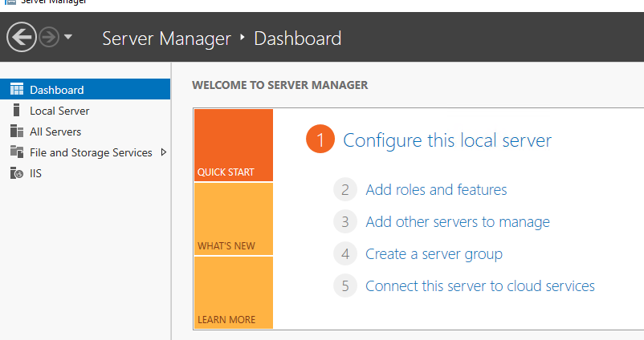Click Configure this local server link
This screenshot has width=644, height=340.
[447, 140]
